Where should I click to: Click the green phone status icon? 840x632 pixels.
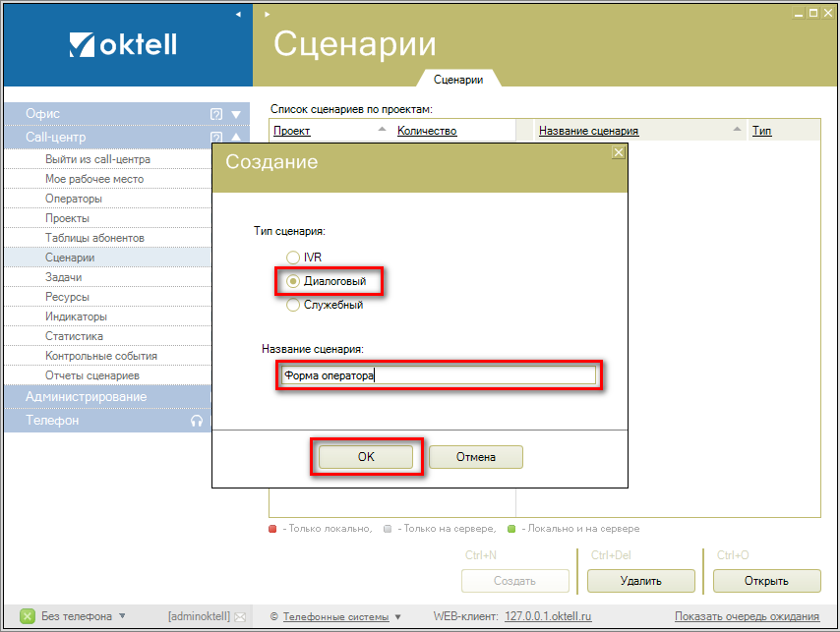click(x=28, y=616)
